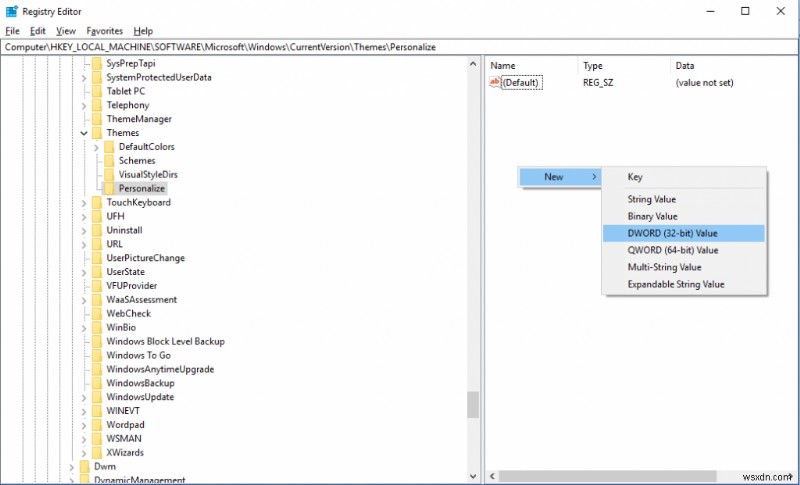
Task: Click the XWizards folder icon
Action: pyautogui.click(x=97, y=452)
